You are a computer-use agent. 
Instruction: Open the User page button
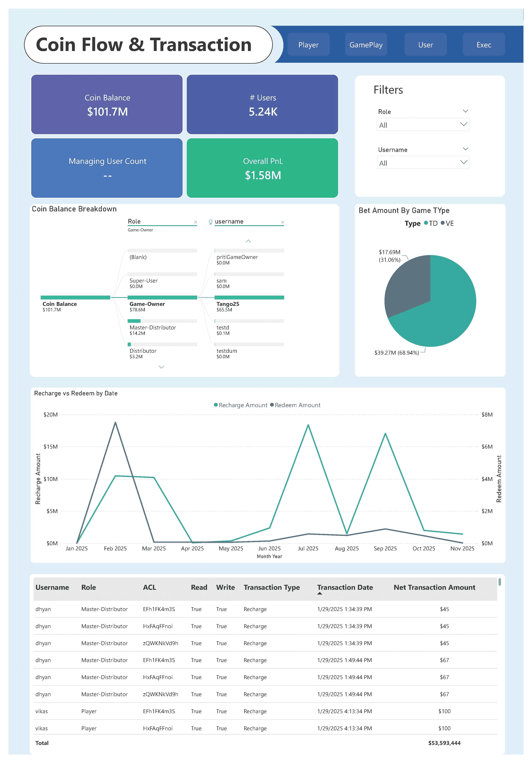click(425, 45)
